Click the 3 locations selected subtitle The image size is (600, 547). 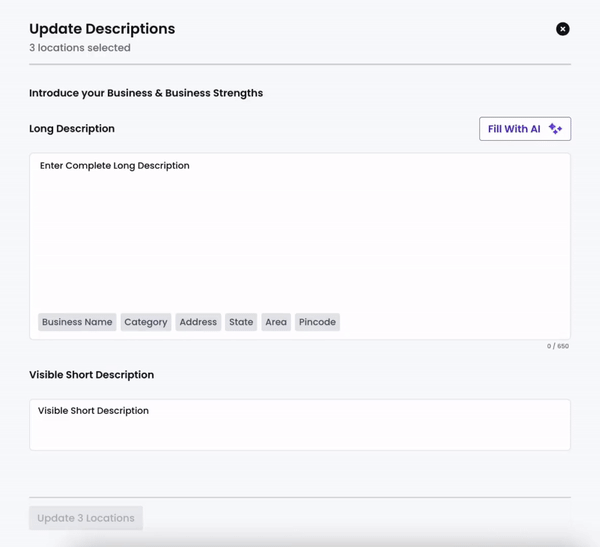click(80, 48)
